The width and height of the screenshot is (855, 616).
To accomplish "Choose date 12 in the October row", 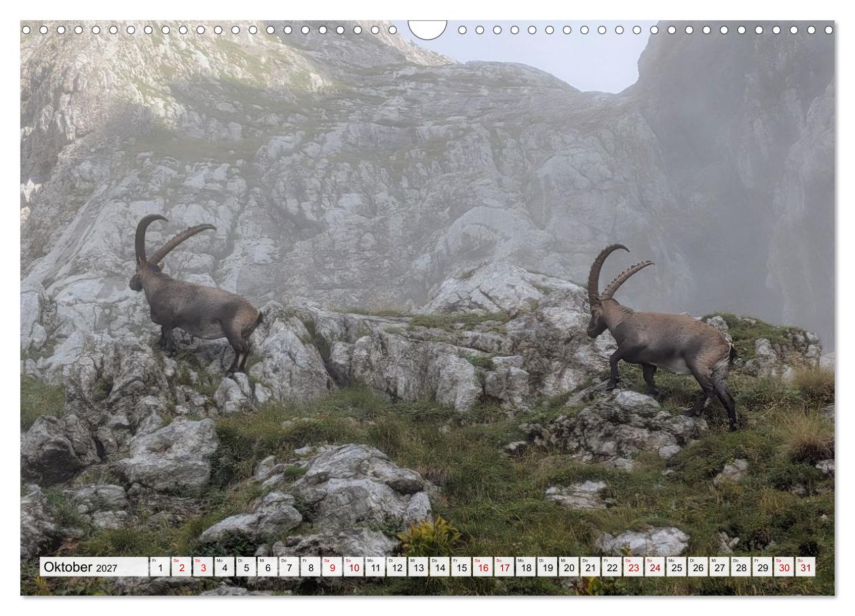I will pos(396,567).
